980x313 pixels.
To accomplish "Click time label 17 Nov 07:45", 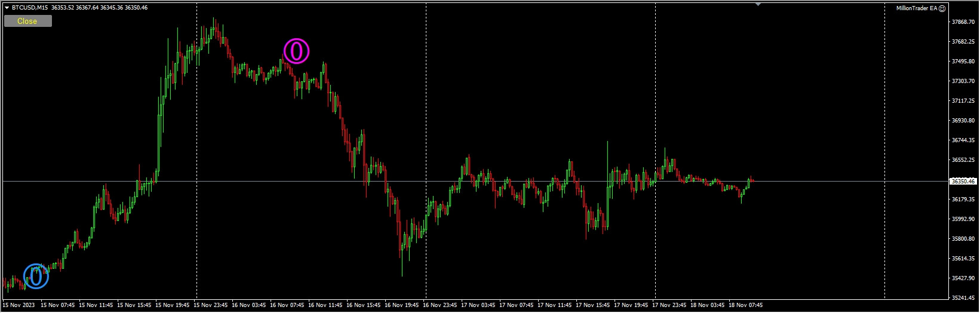I will tap(517, 305).
